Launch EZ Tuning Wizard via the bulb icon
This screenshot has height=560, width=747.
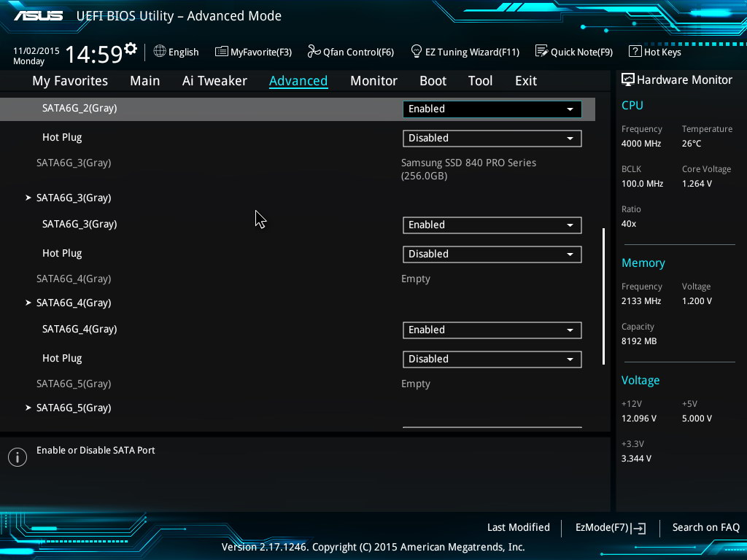pos(417,51)
